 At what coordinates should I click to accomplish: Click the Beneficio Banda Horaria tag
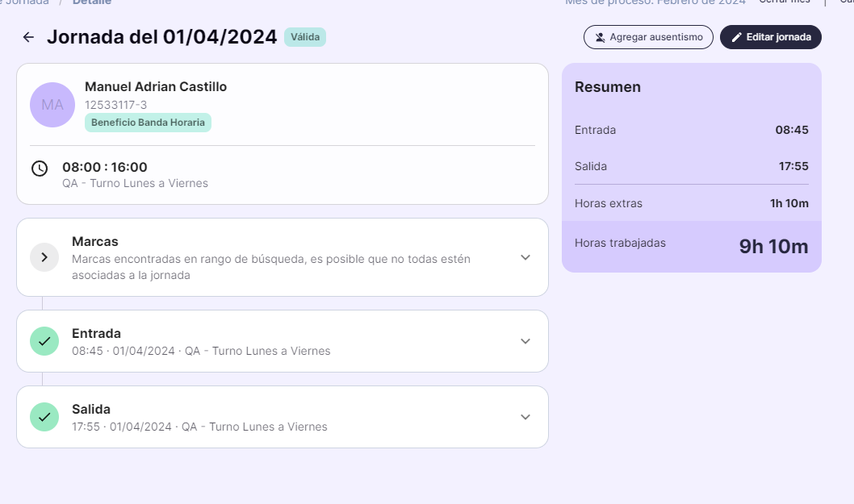(x=148, y=123)
